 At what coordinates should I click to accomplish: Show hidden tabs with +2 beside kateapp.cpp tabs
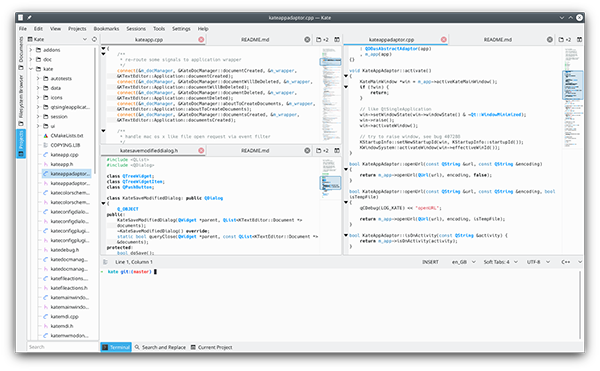pyautogui.click(x=322, y=39)
